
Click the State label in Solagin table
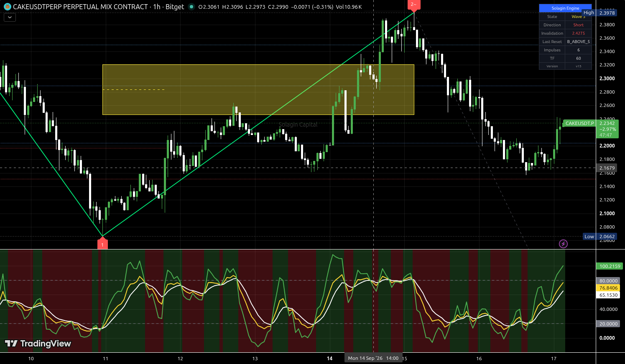coord(552,17)
